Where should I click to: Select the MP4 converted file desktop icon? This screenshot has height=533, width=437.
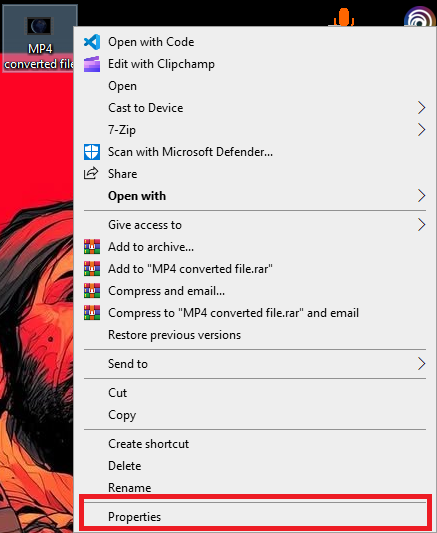point(39,38)
